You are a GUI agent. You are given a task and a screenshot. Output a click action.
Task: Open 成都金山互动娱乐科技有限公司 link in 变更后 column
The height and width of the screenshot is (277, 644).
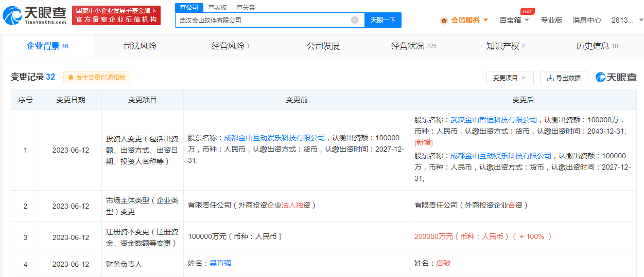(501, 156)
